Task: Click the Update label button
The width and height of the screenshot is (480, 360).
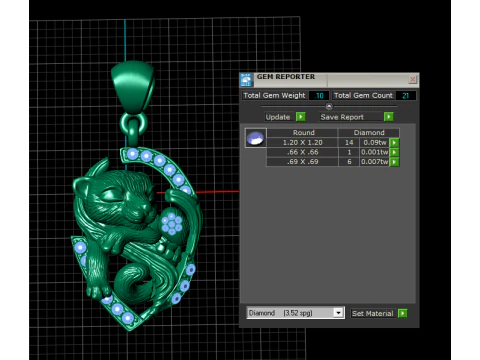Action: click(x=278, y=117)
